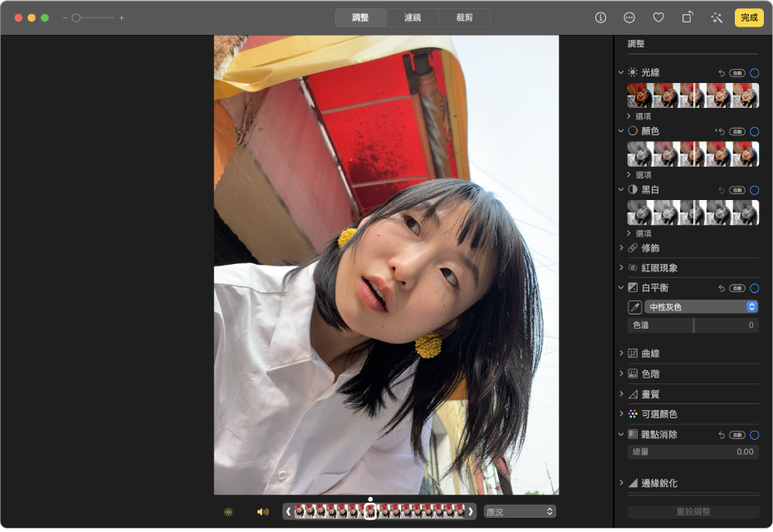Click Auto button for 白平衡
Viewport: 773px width, 532px height.
click(x=737, y=288)
